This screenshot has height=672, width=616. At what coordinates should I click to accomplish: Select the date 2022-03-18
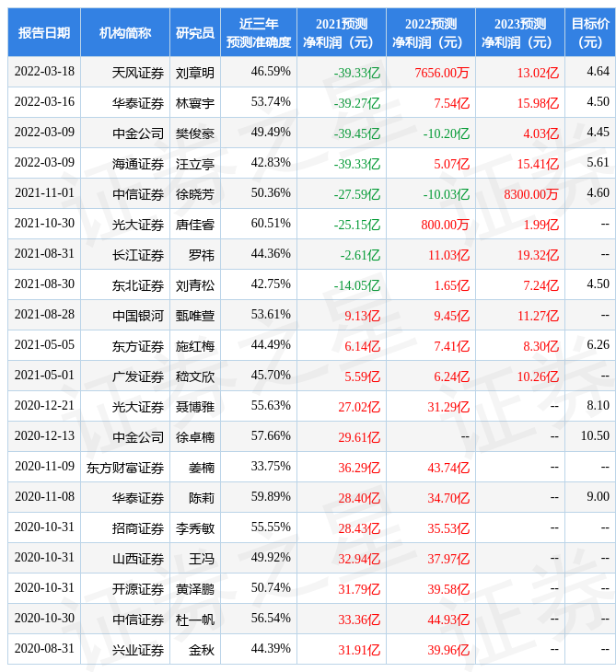click(x=44, y=72)
